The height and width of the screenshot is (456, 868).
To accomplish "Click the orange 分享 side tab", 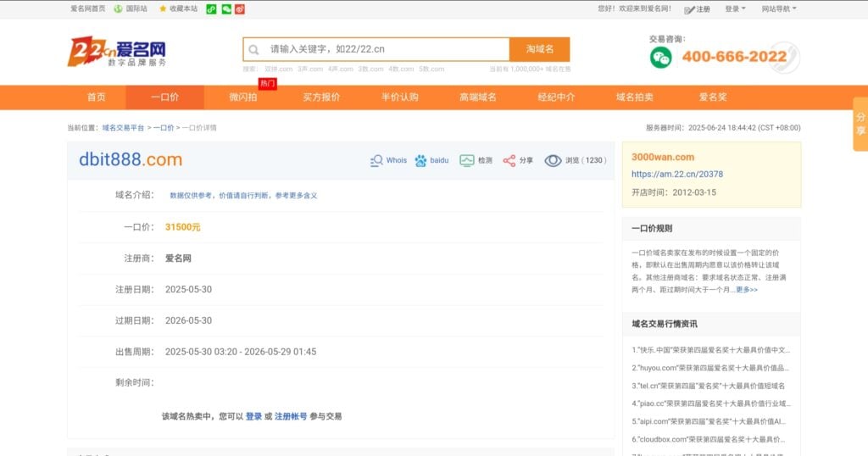I will [860, 124].
